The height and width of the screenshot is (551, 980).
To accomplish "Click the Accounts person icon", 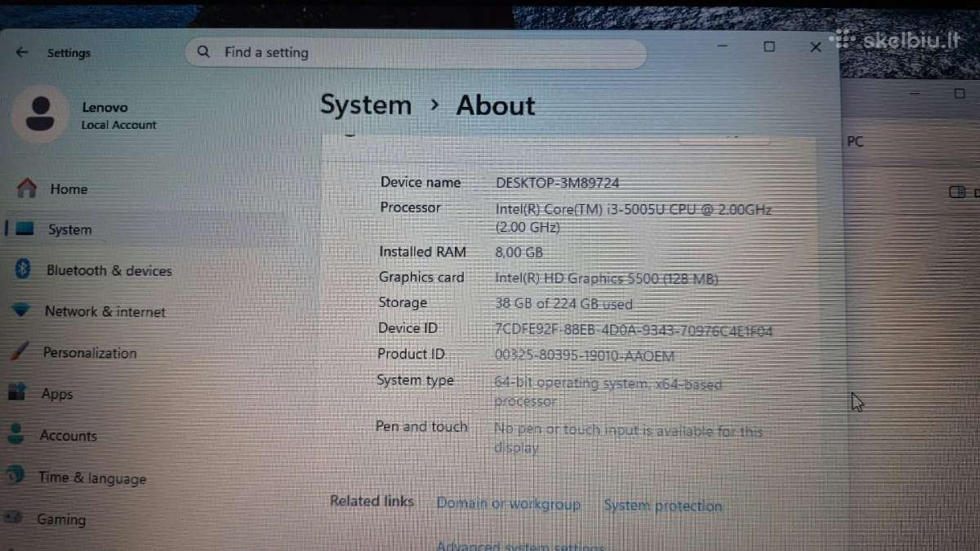I will [16, 434].
